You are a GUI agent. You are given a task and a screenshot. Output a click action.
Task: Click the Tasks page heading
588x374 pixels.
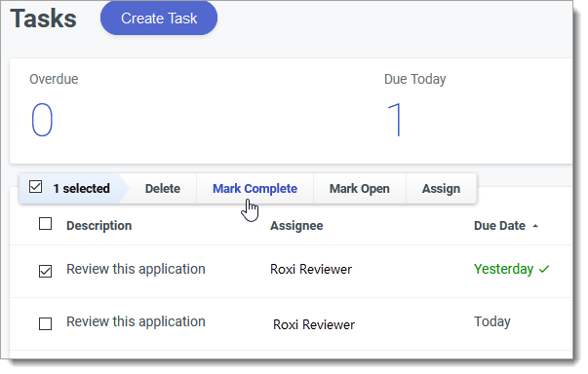click(x=44, y=19)
